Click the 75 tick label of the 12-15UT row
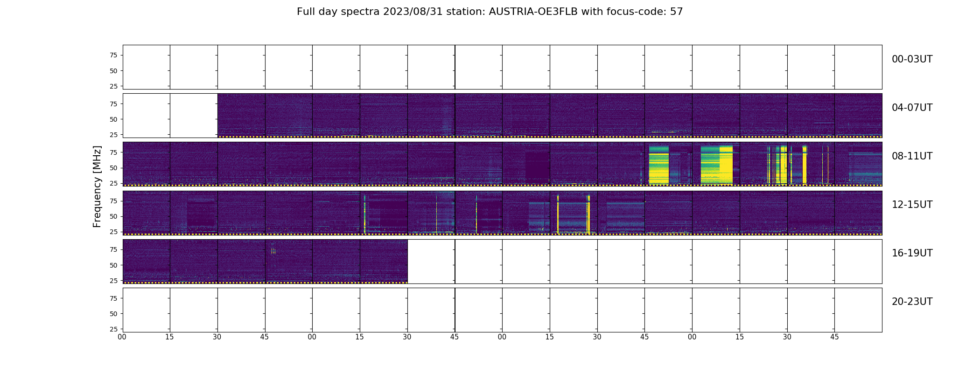The width and height of the screenshot is (980, 373). coord(113,201)
